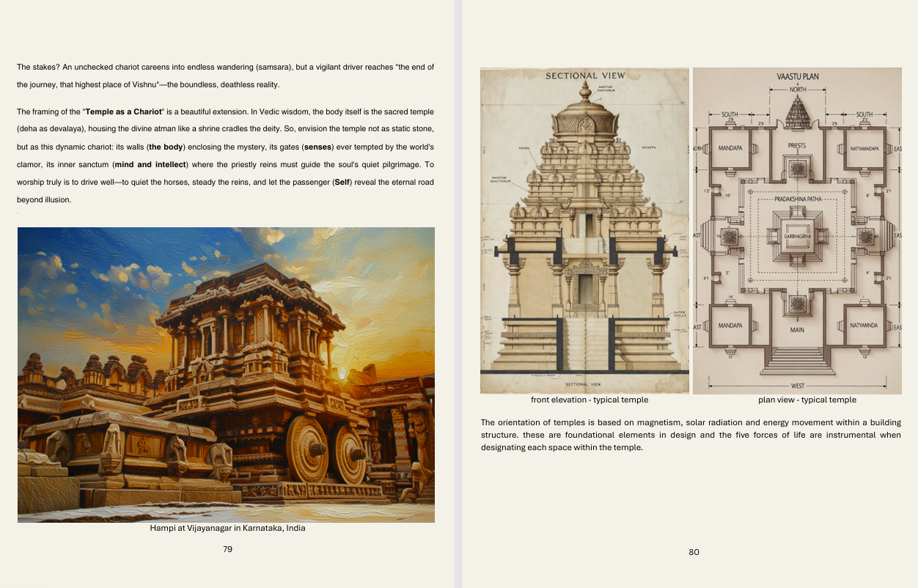Screen dimensions: 918x588
Task: Click bold phrase 'mind and intellect'
Action: [x=151, y=165]
